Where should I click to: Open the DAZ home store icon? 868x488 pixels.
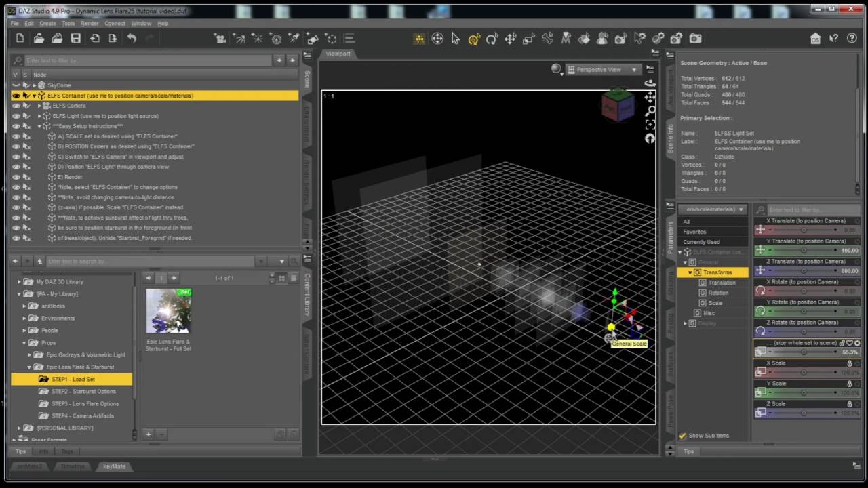816,39
